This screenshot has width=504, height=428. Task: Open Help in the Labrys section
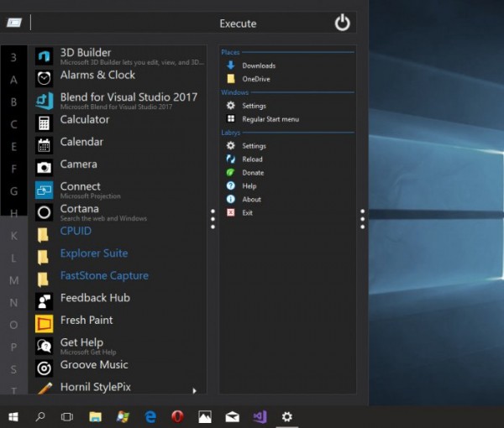(x=249, y=186)
